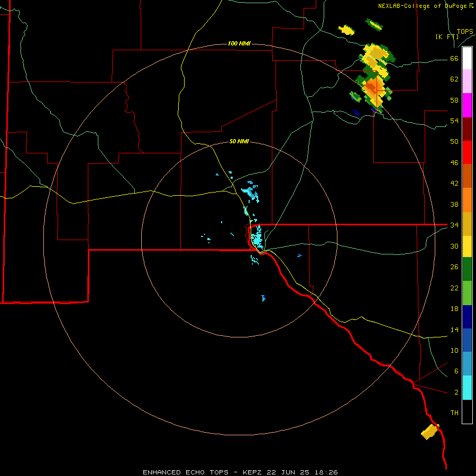Click the magenta legend swatch
This screenshot has height=476, width=476.
click(x=467, y=105)
